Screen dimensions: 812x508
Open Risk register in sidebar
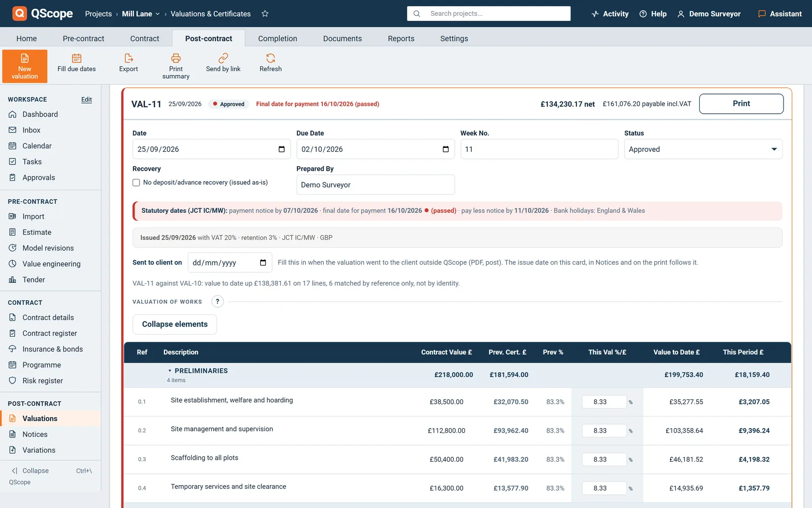pos(43,380)
